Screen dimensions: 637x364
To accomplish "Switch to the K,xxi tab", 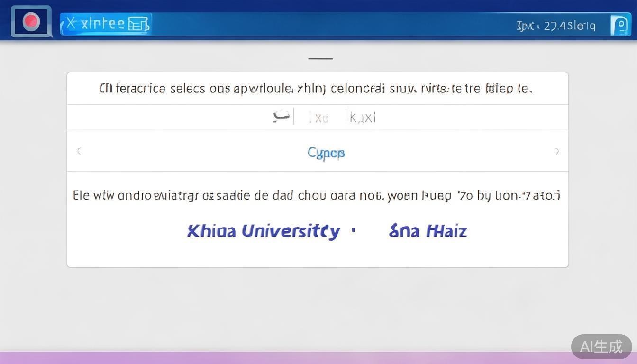I will click(363, 118).
